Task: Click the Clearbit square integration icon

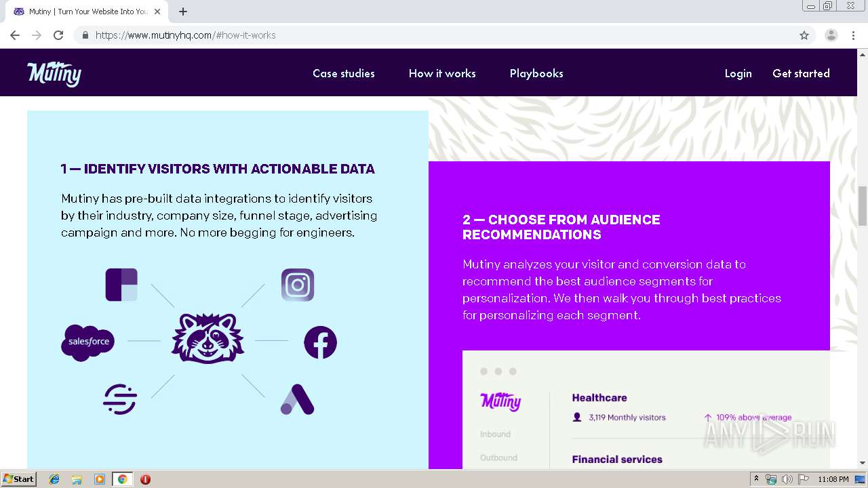Action: pyautogui.click(x=121, y=285)
